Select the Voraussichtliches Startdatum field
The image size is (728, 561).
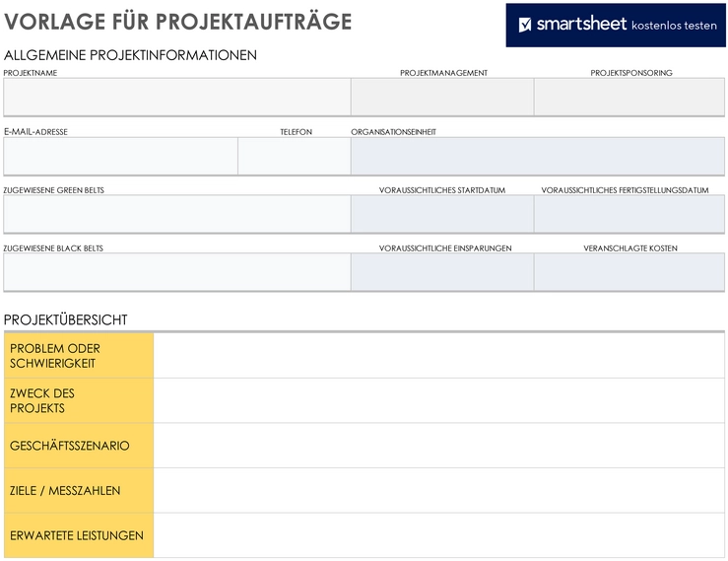click(442, 214)
